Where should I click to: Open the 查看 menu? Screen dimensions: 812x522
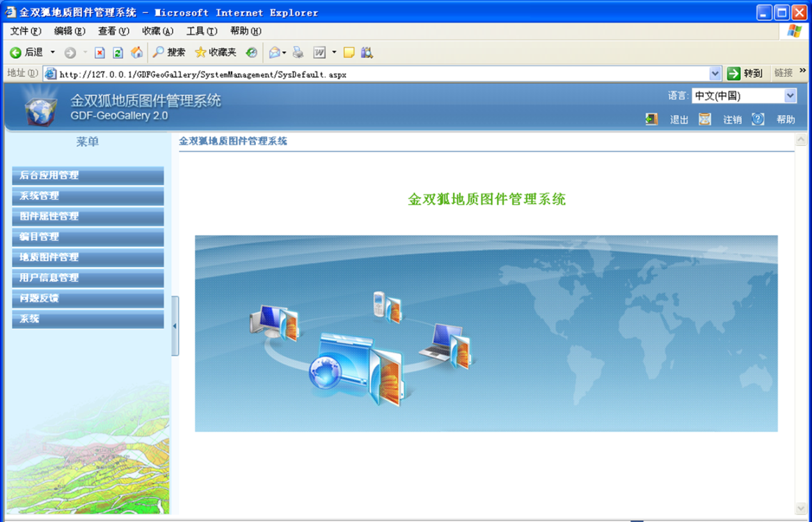pyautogui.click(x=113, y=31)
